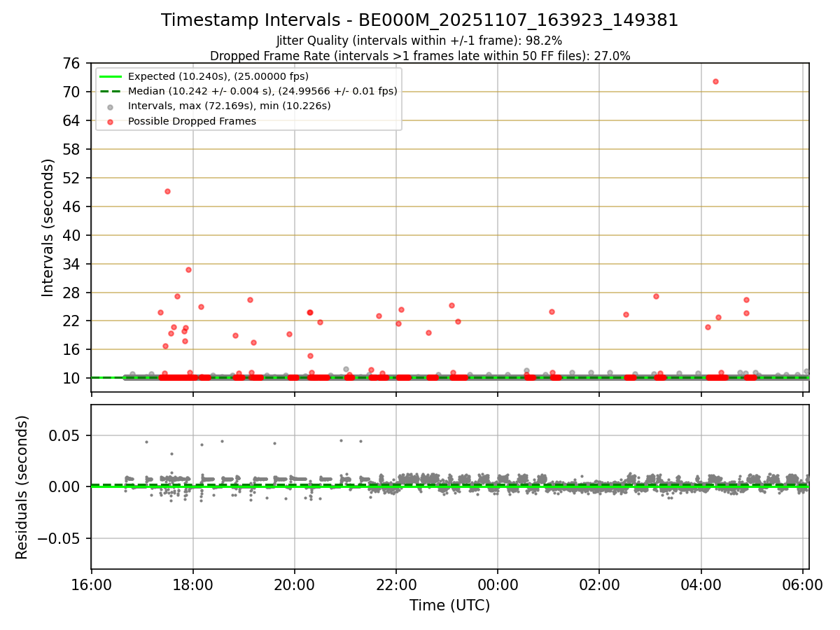Image resolution: width=840 pixels, height=630 pixels.
Task: Click the 'Time (UTC)' x-axis label
Action: point(449,605)
